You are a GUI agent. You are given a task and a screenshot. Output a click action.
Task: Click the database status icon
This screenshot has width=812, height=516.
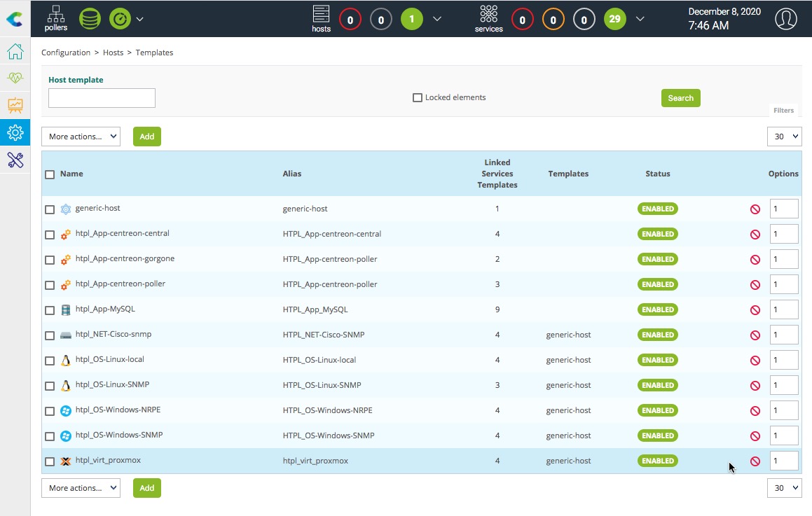tap(90, 19)
